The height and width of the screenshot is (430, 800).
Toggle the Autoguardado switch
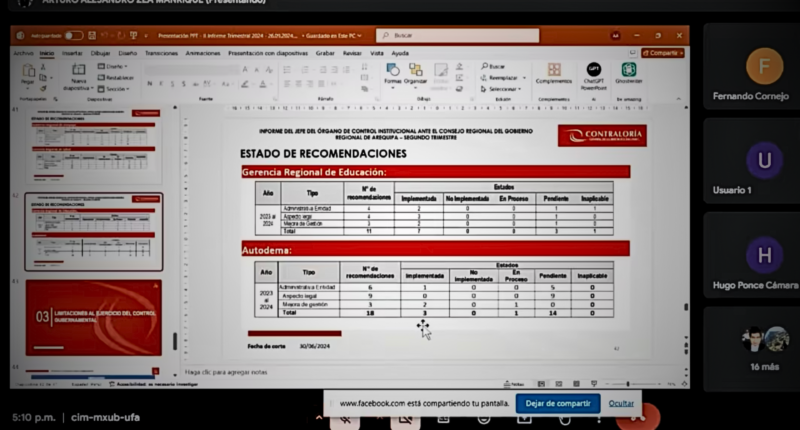point(75,36)
